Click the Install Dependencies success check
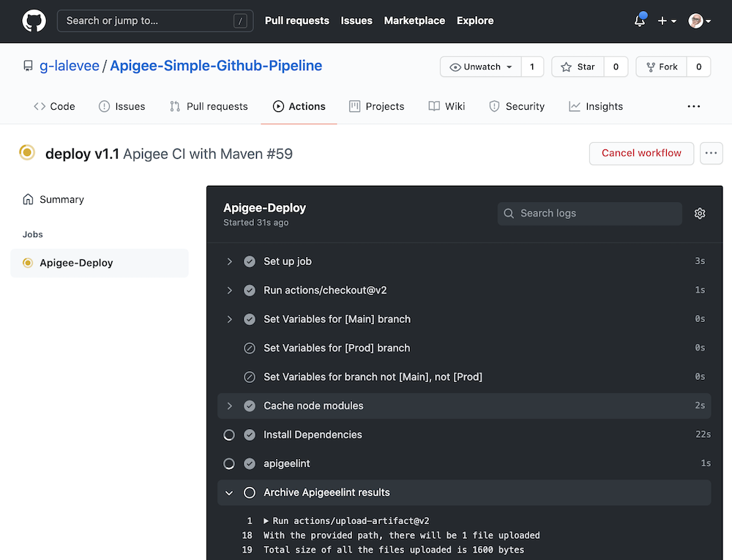Image resolution: width=732 pixels, height=560 pixels. (250, 435)
